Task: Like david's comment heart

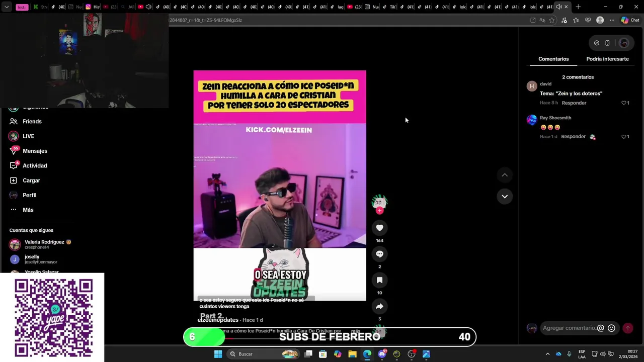Action: coord(623,103)
